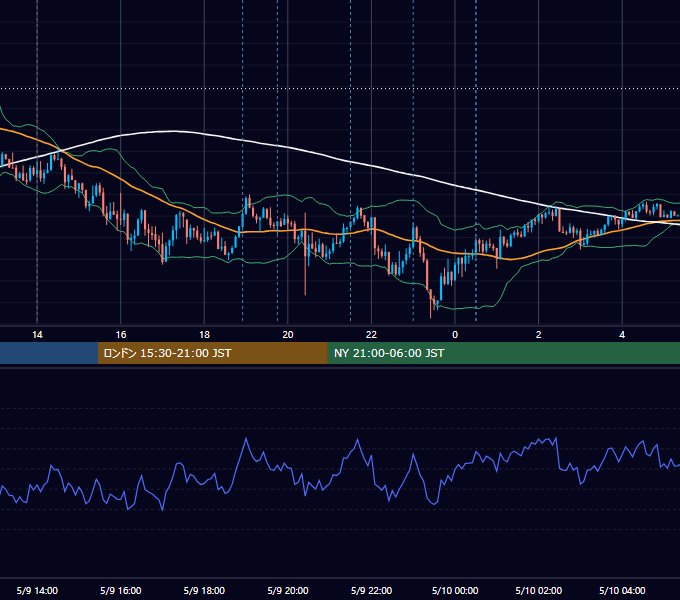Click the long-wick red candle after 20:00
Screen dimensions: 680x600
coord(305,254)
